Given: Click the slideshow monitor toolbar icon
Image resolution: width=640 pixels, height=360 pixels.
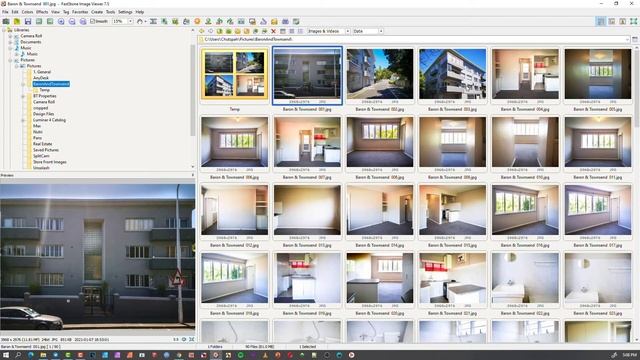Looking at the screenshot, I should click(x=252, y=21).
